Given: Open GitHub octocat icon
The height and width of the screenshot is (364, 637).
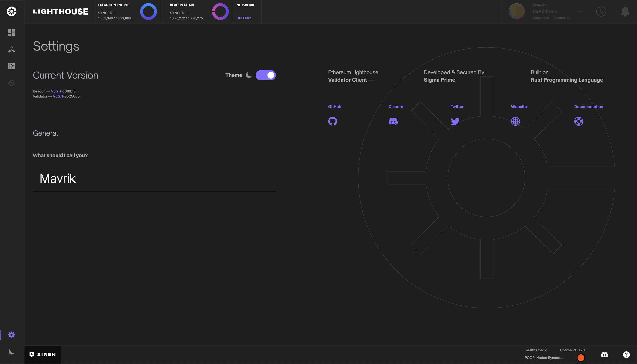Looking at the screenshot, I should click(x=333, y=121).
